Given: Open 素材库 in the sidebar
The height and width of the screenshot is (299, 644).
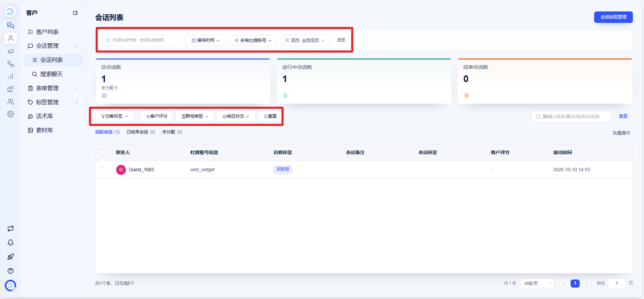Looking at the screenshot, I should [54, 130].
